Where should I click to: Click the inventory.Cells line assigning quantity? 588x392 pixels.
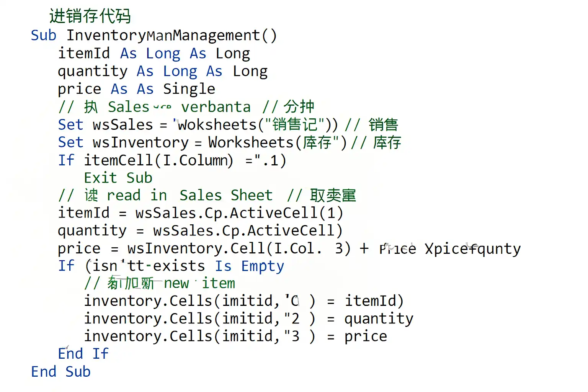(x=248, y=319)
